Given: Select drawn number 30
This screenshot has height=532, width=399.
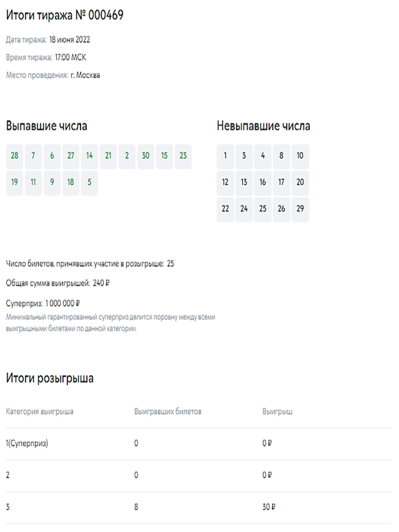Looking at the screenshot, I should (146, 156).
